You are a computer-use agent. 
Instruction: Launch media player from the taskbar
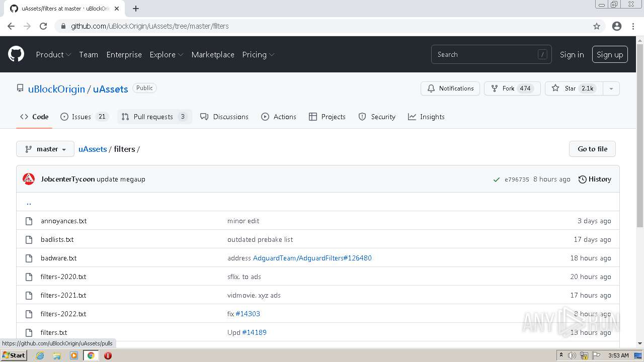click(74, 355)
